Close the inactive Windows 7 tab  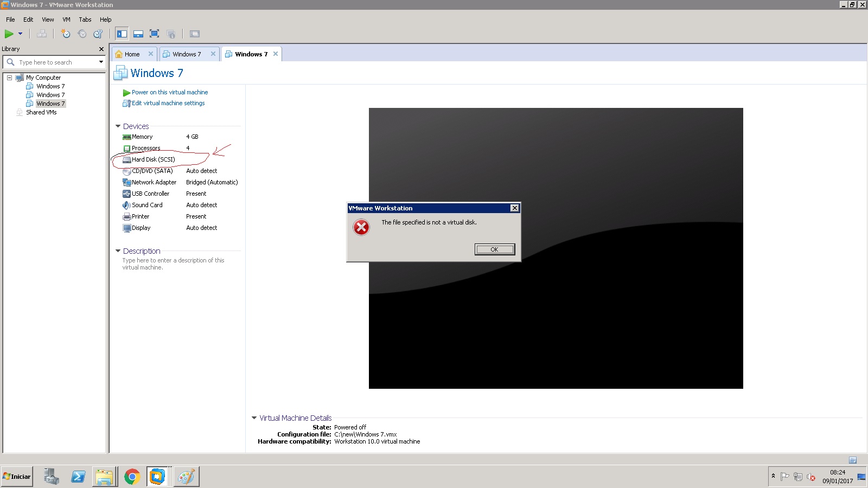pyautogui.click(x=213, y=54)
